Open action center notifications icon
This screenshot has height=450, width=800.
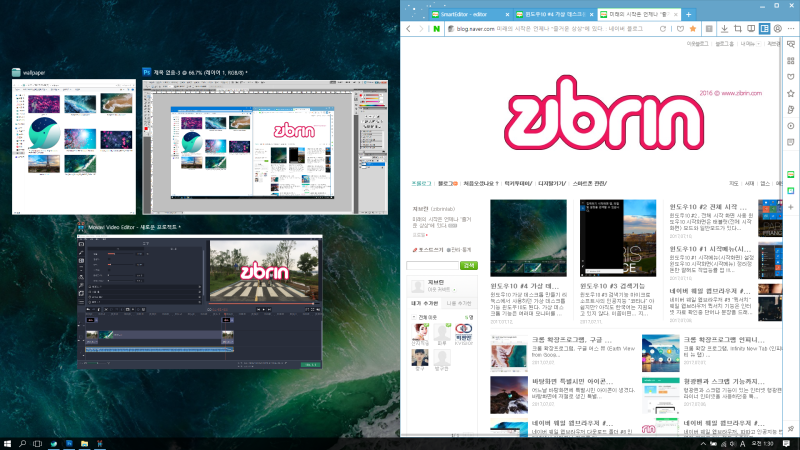[787, 444]
